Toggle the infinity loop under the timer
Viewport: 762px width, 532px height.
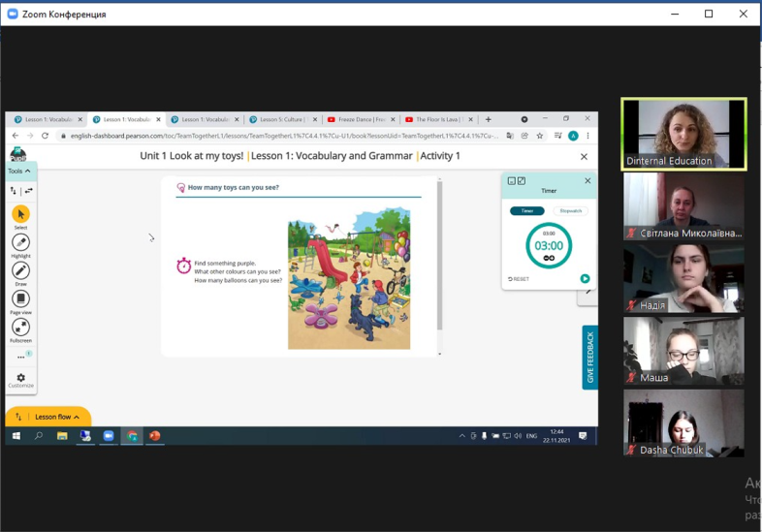[549, 258]
